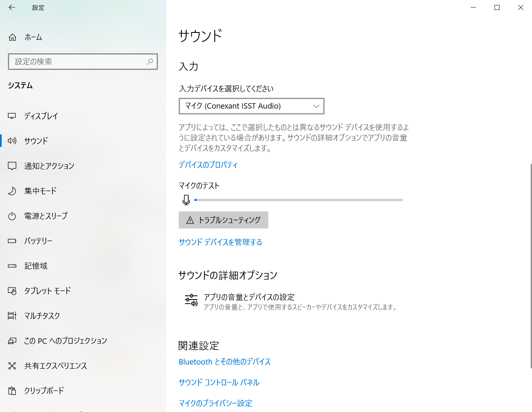Select この PC へのプロジェクション
532x412 pixels.
point(83,340)
